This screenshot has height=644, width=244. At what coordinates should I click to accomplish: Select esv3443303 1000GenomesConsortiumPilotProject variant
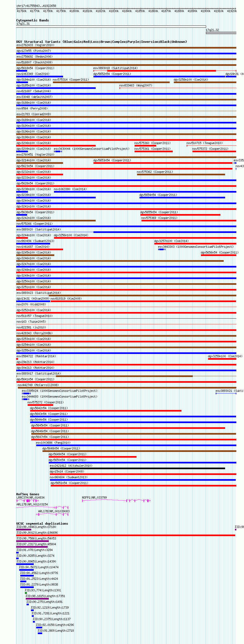point(196,247)
